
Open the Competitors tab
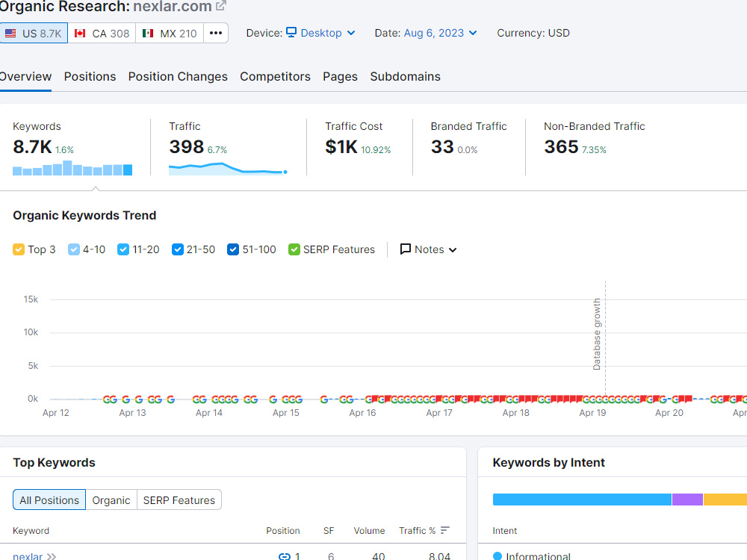pos(275,77)
